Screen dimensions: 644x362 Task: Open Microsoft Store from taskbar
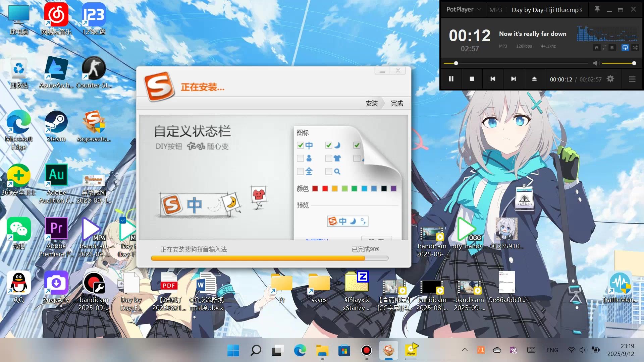coord(344,350)
